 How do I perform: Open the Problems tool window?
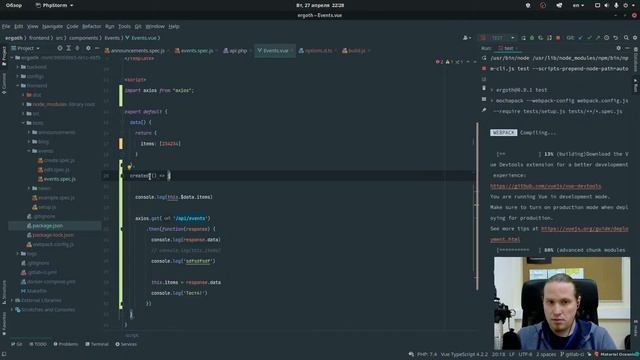(x=66, y=344)
